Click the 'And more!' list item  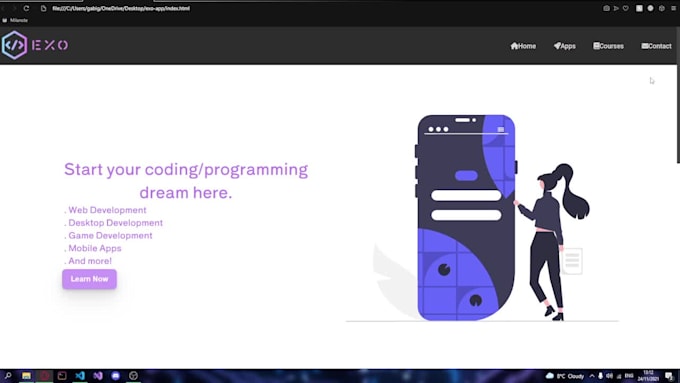pos(88,261)
